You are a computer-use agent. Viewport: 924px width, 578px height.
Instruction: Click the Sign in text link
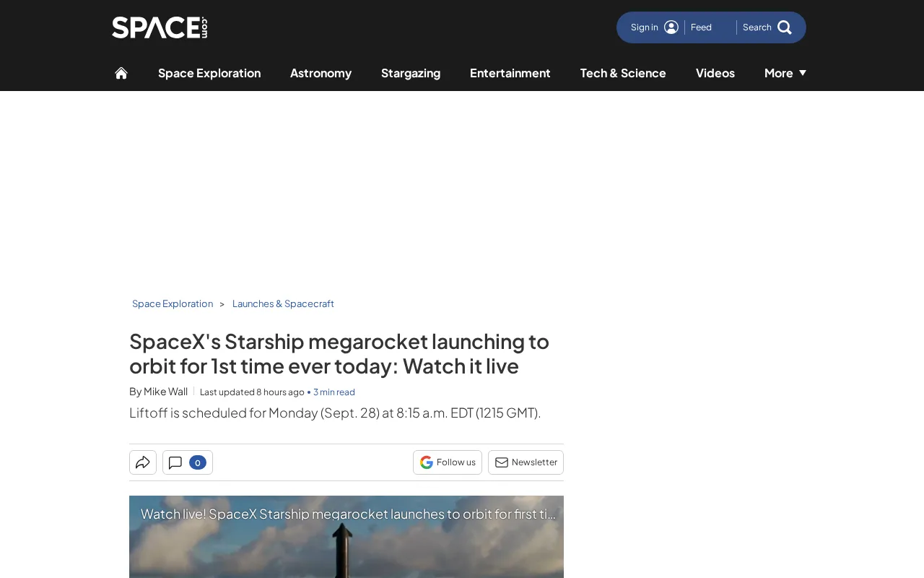pyautogui.click(x=645, y=27)
